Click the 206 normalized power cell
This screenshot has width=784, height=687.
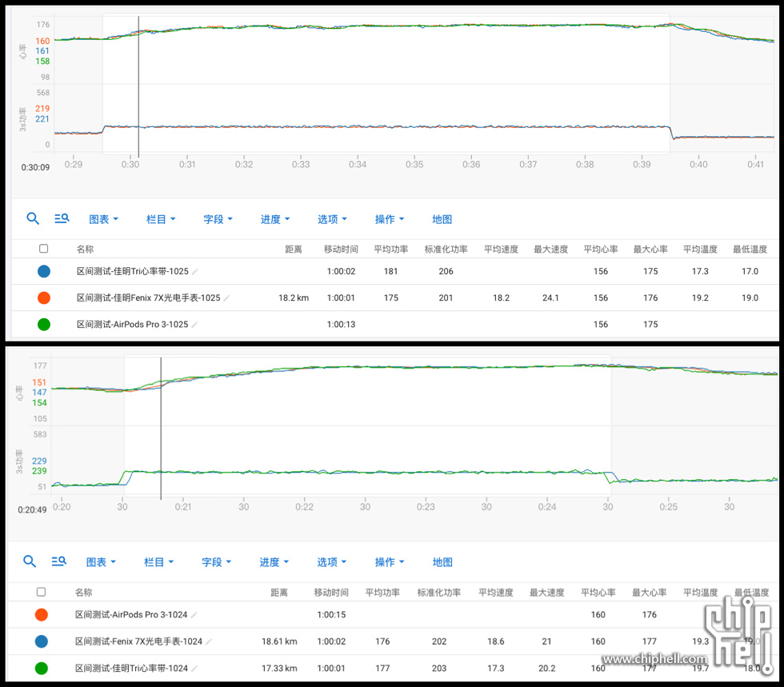446,271
